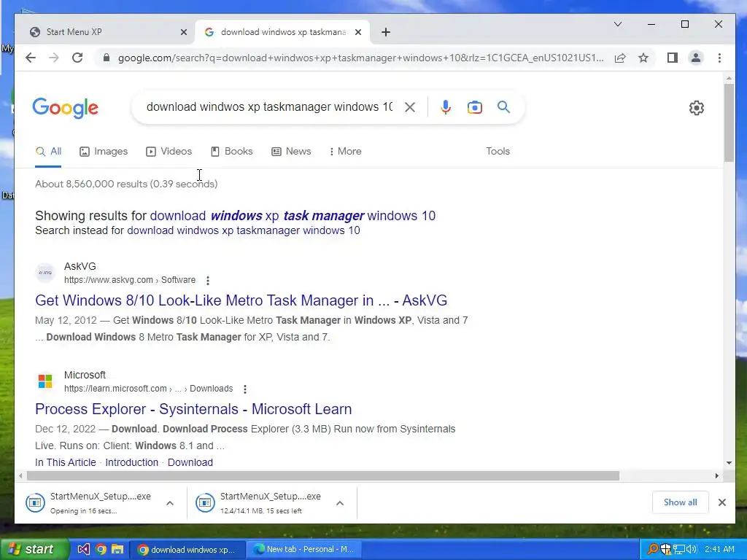The height and width of the screenshot is (560, 747).
Task: View site info via the padlock icon
Action: [x=107, y=58]
